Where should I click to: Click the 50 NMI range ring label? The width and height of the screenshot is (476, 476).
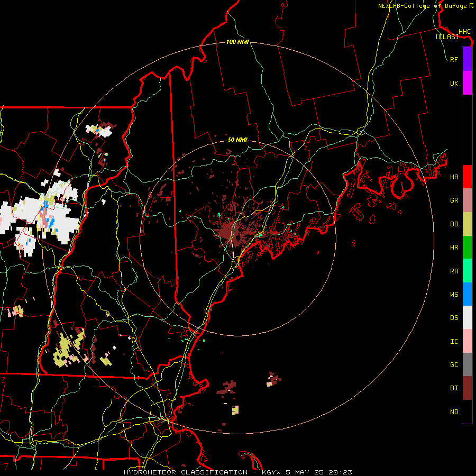[237, 140]
